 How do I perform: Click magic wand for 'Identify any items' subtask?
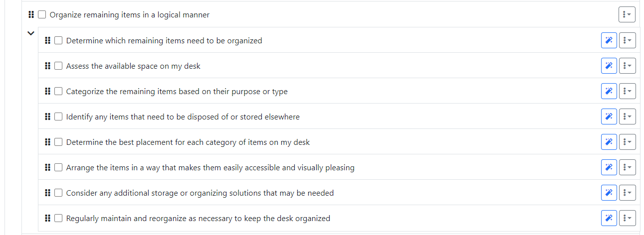pyautogui.click(x=609, y=117)
